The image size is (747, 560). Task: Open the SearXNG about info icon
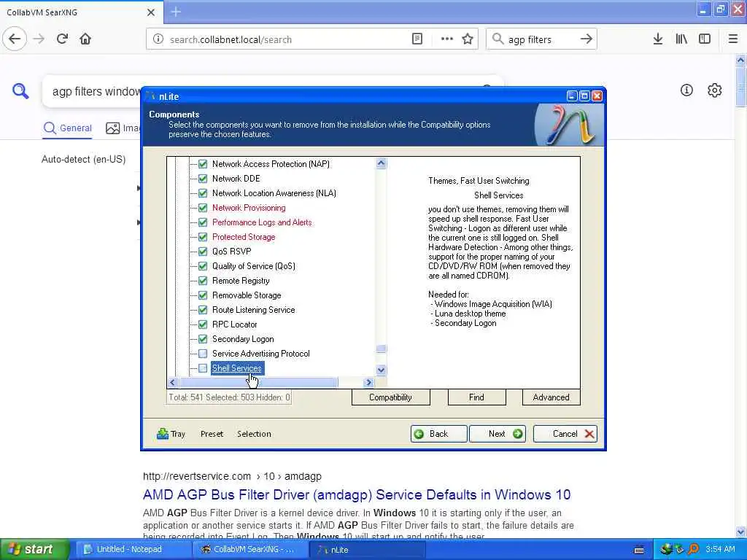pyautogui.click(x=686, y=90)
